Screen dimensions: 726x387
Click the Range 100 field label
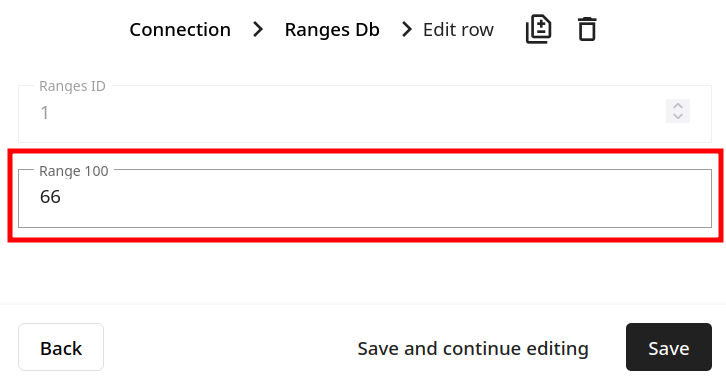(x=74, y=171)
